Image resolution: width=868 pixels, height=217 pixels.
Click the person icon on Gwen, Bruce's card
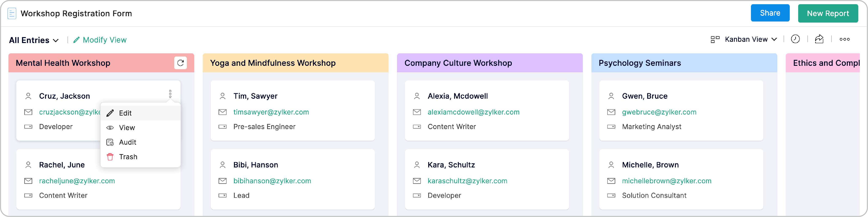coord(611,96)
